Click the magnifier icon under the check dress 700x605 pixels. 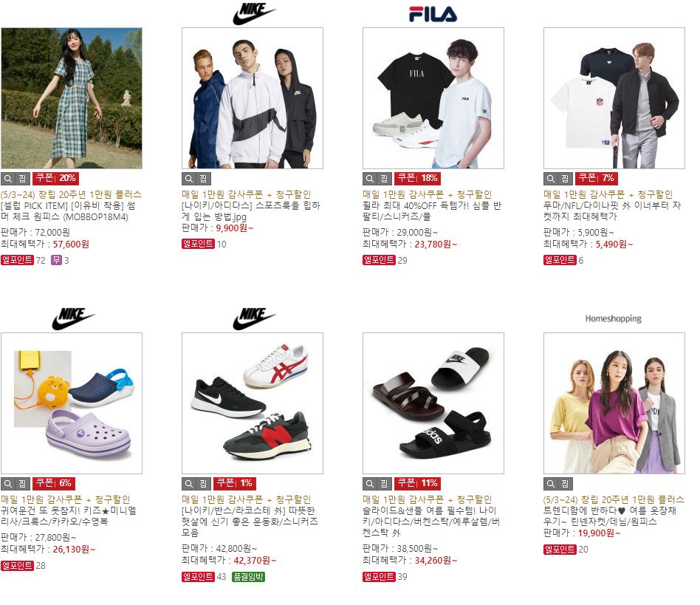pos(8,179)
